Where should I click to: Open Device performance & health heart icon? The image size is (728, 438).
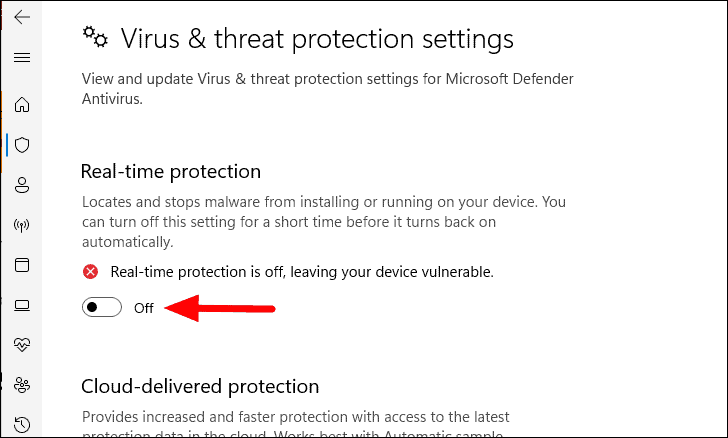click(22, 345)
